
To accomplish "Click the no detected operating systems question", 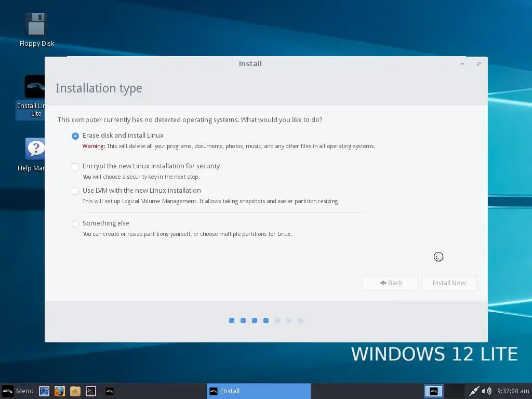I will pos(190,120).
